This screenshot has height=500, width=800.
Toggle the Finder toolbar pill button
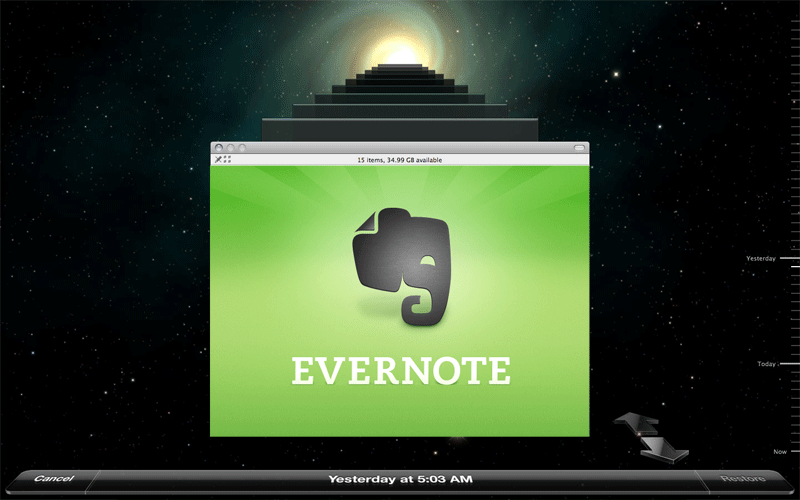[x=579, y=148]
